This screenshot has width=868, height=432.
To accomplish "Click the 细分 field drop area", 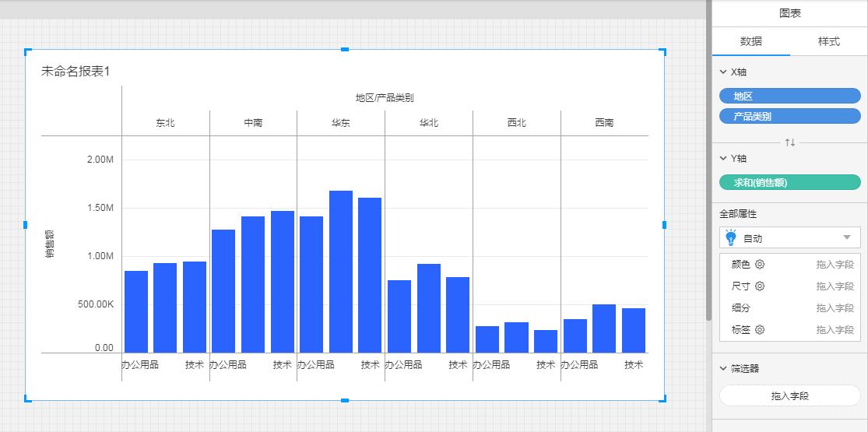I will [x=835, y=308].
